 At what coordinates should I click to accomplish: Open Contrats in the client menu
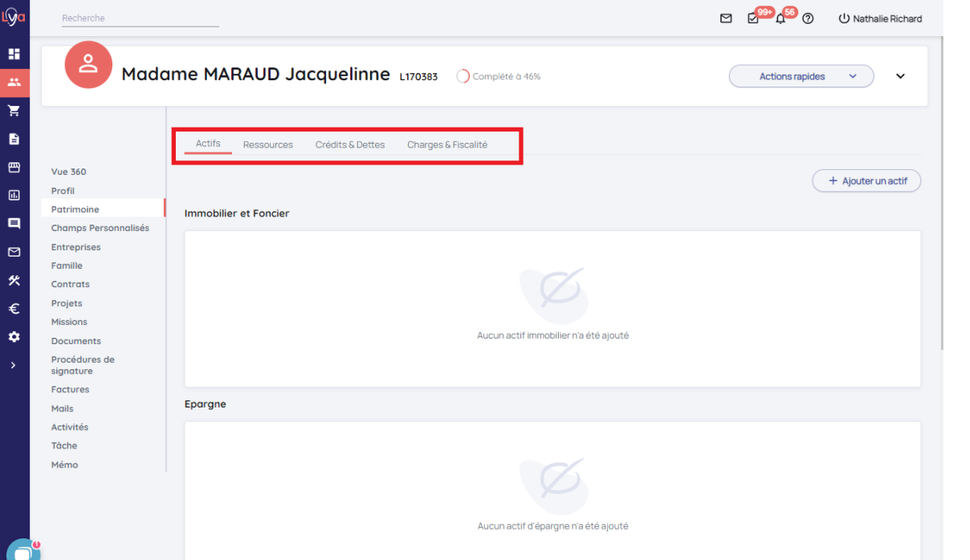(x=71, y=284)
